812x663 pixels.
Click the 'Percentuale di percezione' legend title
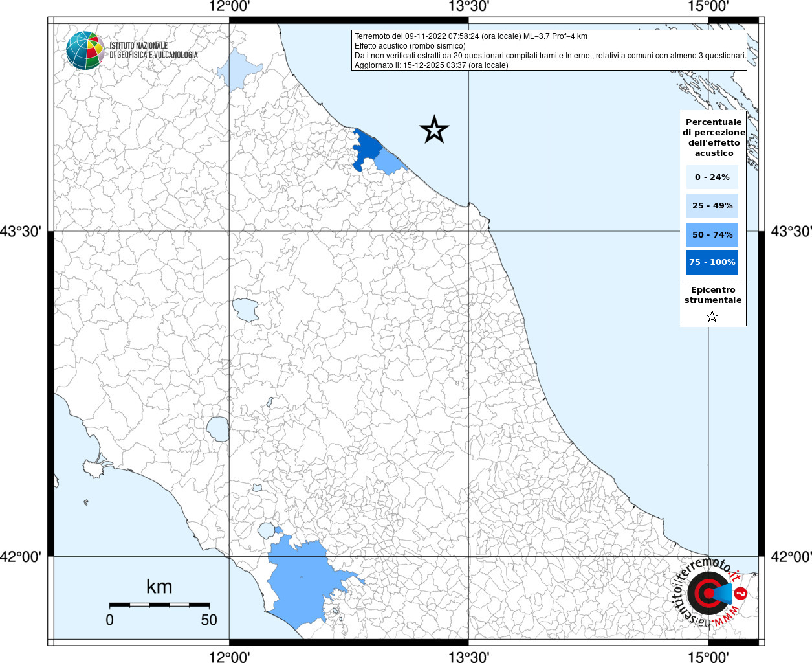coord(714,137)
